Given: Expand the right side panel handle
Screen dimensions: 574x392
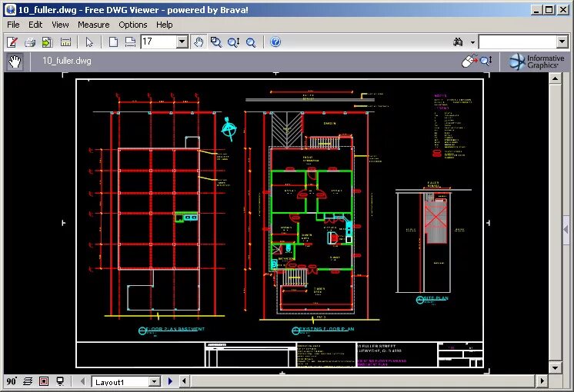Looking at the screenshot, I should coord(566,230).
